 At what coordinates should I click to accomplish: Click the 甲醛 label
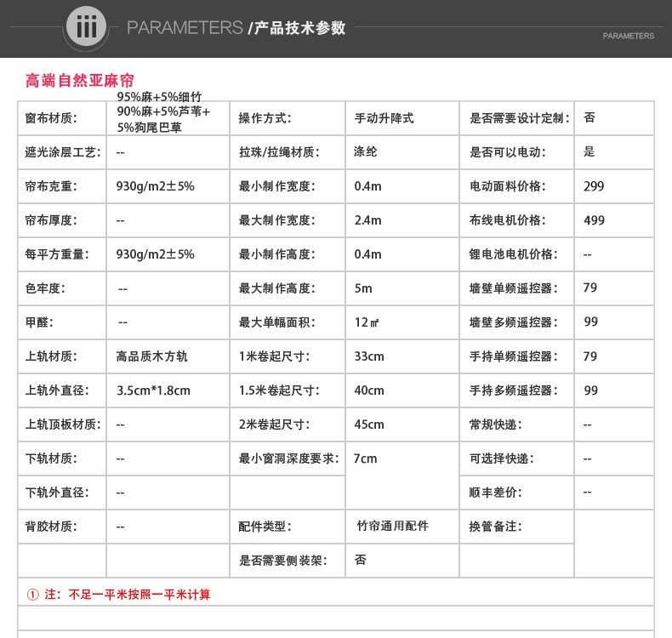coord(39,322)
